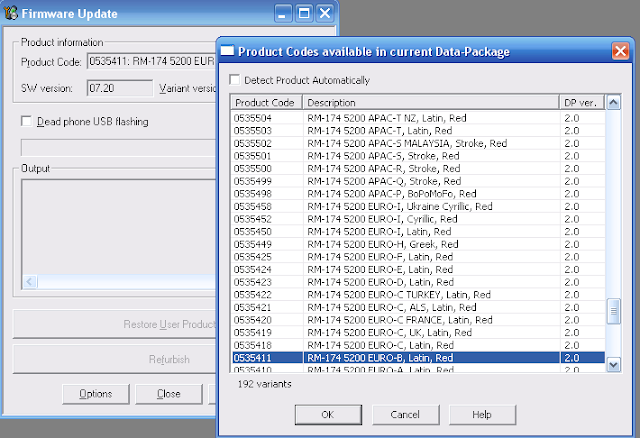The image size is (640, 438).
Task: Select EURO-I, Ukraine Cyrillic, Red entry
Action: tap(418, 206)
